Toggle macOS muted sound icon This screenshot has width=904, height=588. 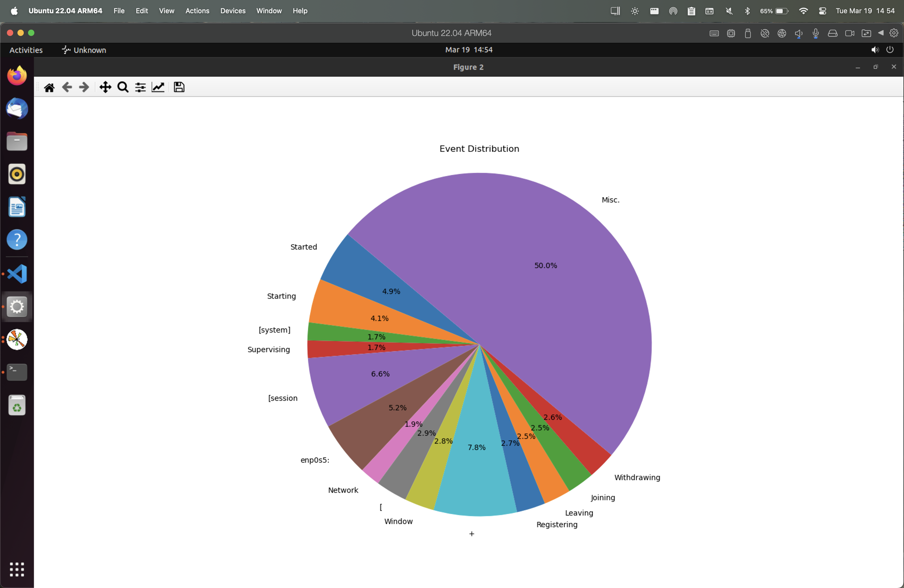click(729, 11)
